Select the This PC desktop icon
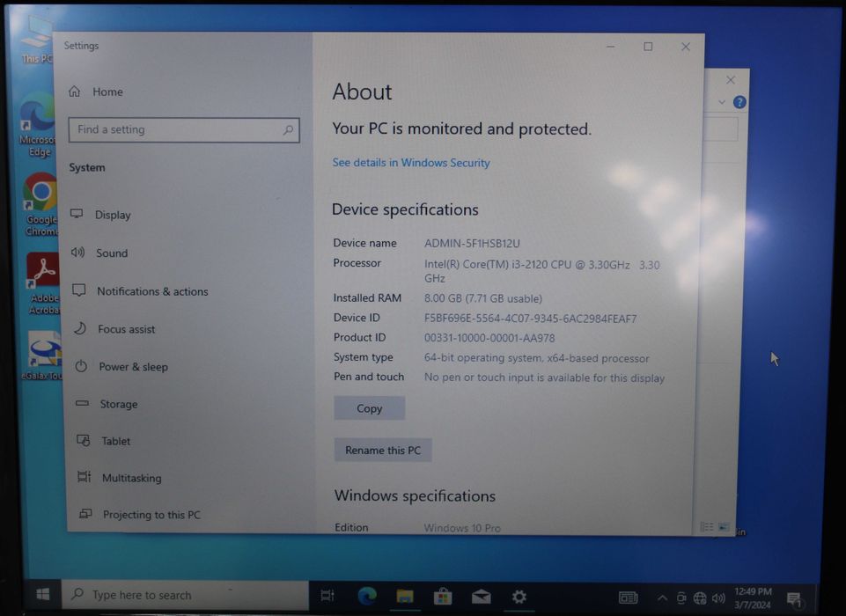This screenshot has width=846, height=616. [x=38, y=40]
